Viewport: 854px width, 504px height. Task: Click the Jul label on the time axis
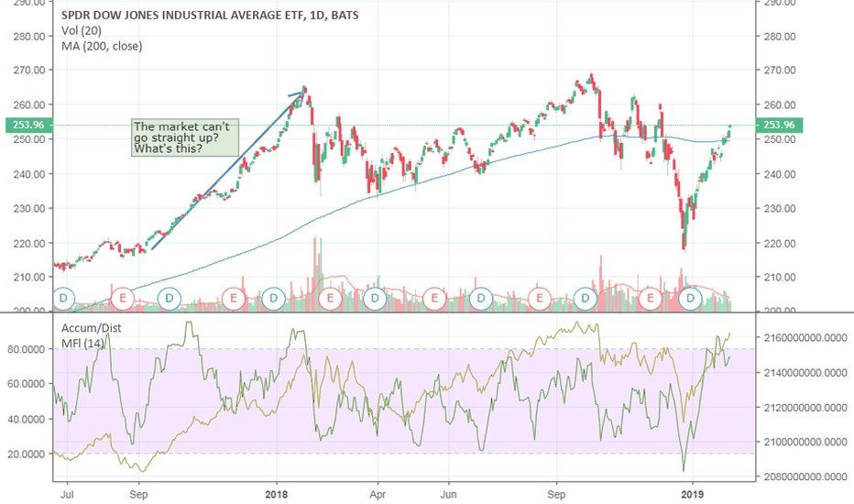pyautogui.click(x=68, y=495)
